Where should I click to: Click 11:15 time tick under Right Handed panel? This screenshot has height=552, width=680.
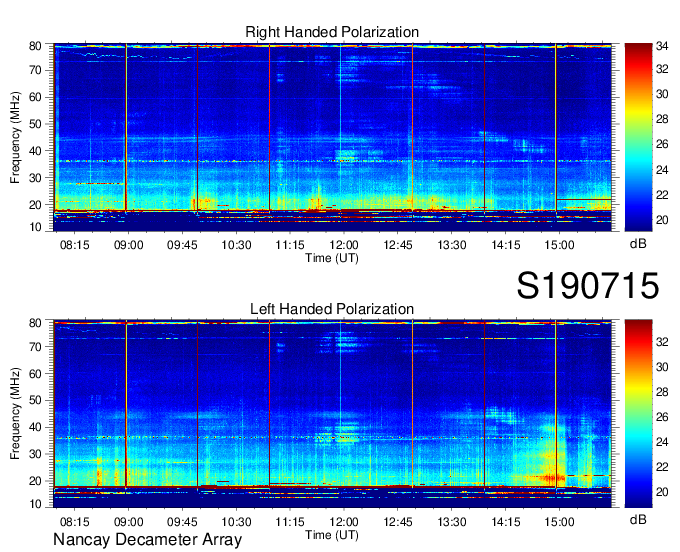tap(290, 245)
